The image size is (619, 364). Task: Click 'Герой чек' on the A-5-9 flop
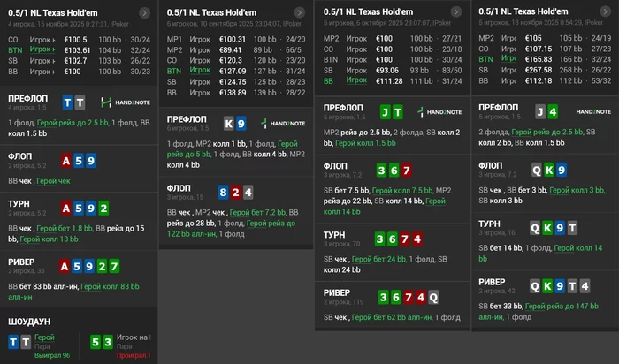pos(53,181)
